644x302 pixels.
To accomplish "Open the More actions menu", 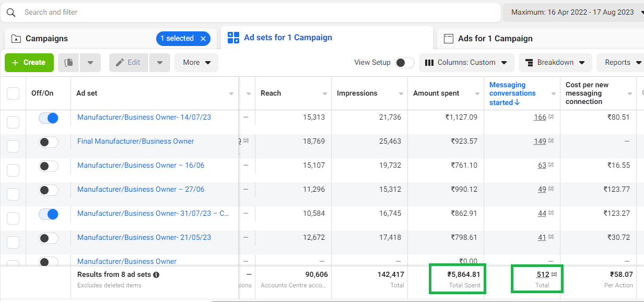I will pos(196,63).
